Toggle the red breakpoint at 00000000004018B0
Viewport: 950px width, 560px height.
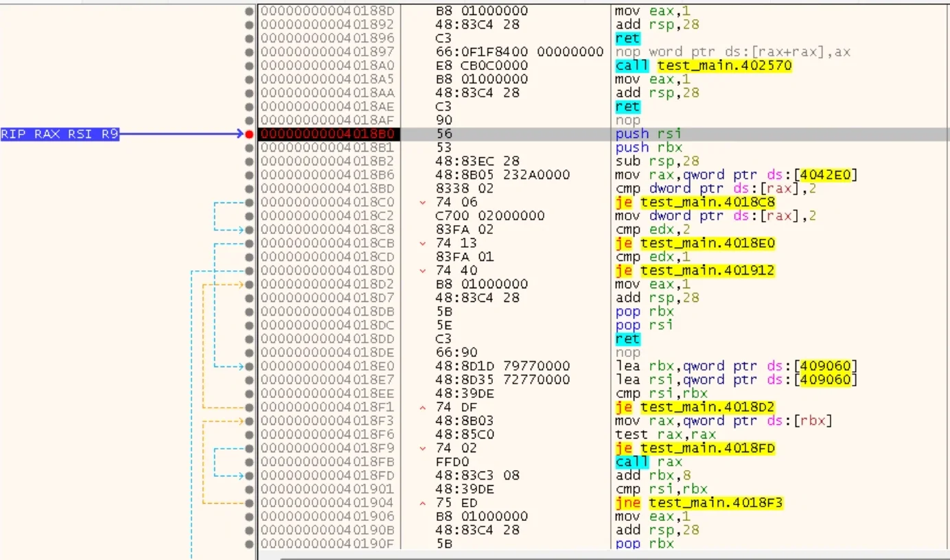point(249,134)
